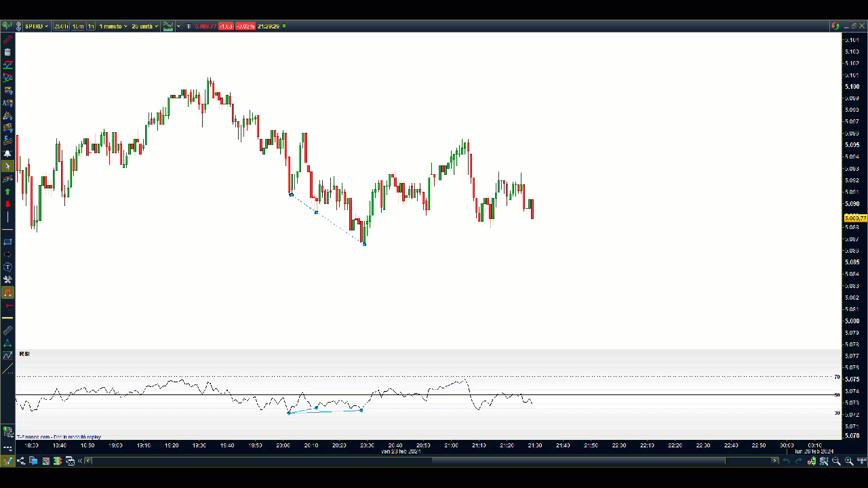
Task: Click the green up arrow tool
Action: (7, 192)
